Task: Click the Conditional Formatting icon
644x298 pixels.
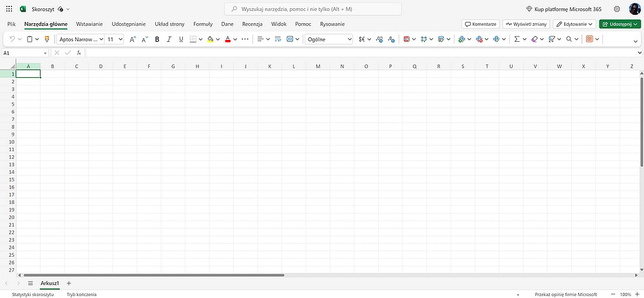Action: click(x=406, y=39)
